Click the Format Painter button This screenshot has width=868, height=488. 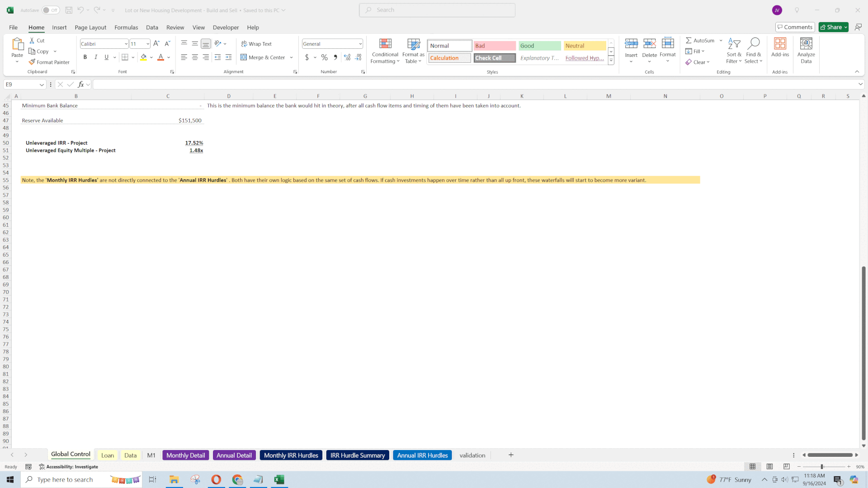[50, 62]
